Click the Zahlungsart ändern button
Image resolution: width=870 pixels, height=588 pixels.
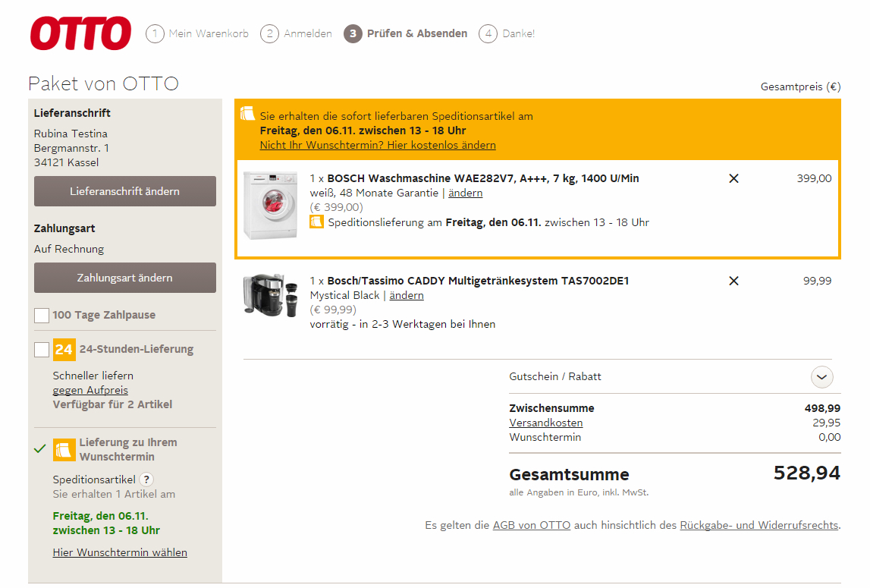[125, 278]
